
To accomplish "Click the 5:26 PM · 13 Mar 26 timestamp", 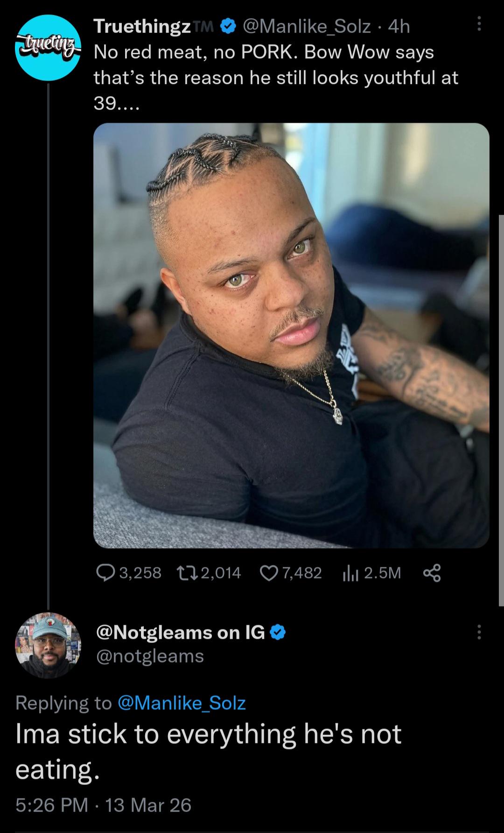I will point(103,805).
